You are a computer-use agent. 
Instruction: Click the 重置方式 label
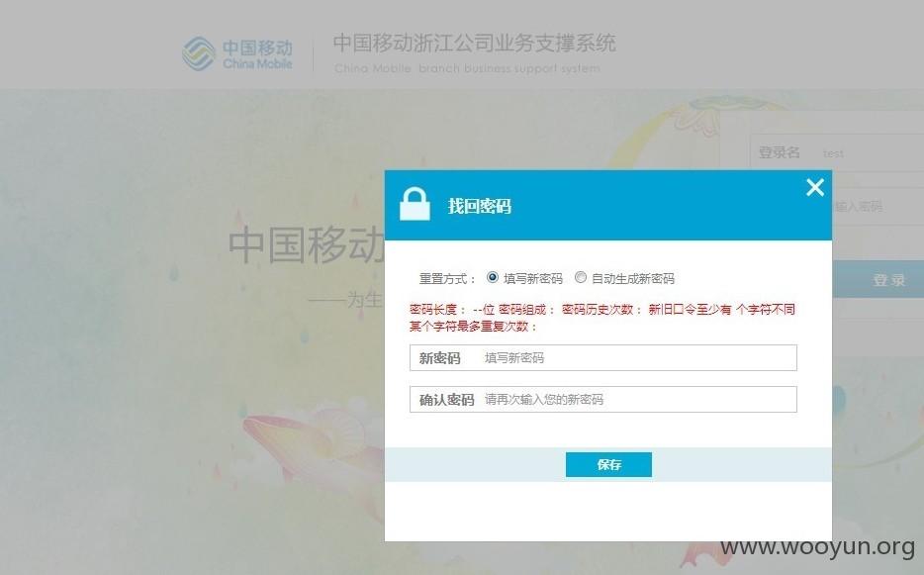tap(447, 278)
